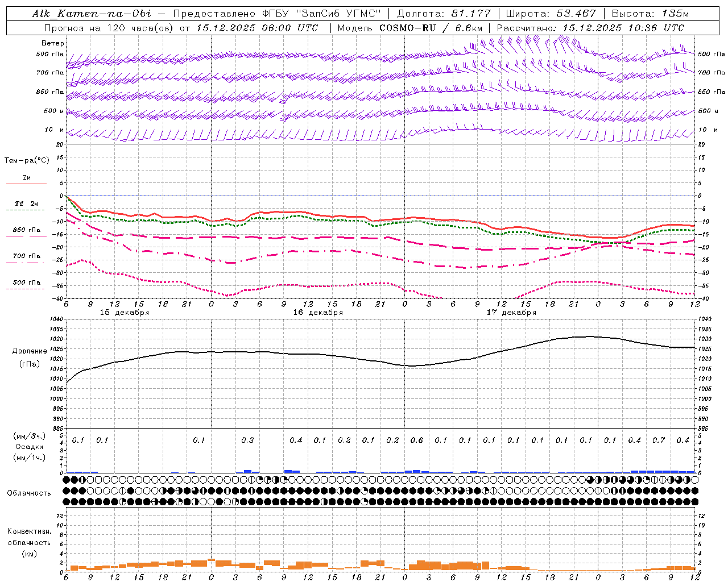728x582 pixels.
Task: Click the 17 декабря date label
Action: click(511, 313)
